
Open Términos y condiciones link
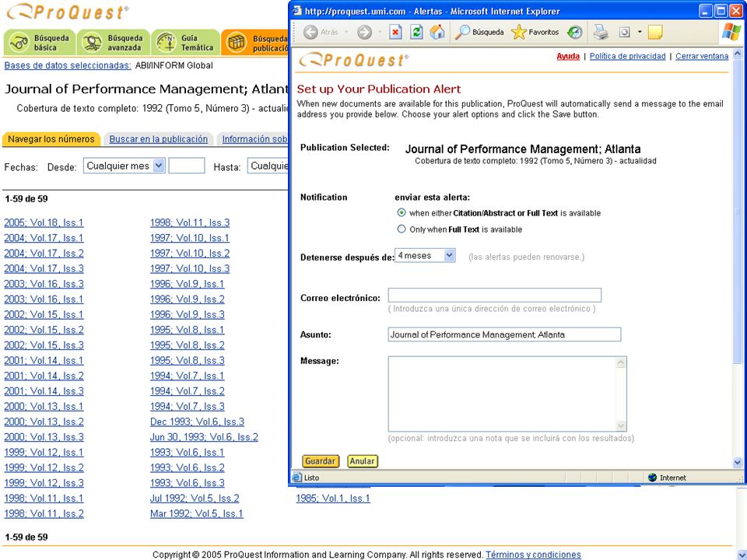point(533,555)
